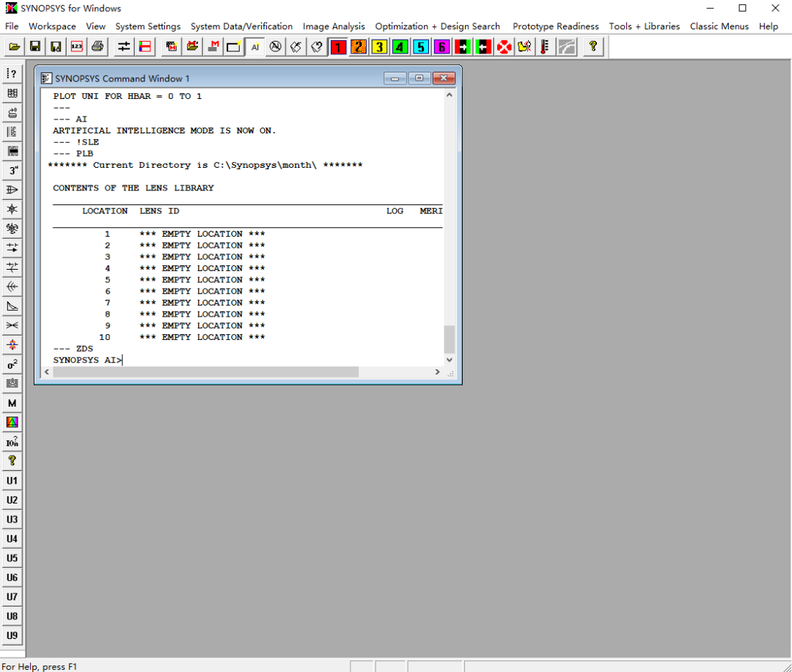Open the Prototype Readiness menu
Image resolution: width=792 pixels, height=672 pixels.
(555, 26)
